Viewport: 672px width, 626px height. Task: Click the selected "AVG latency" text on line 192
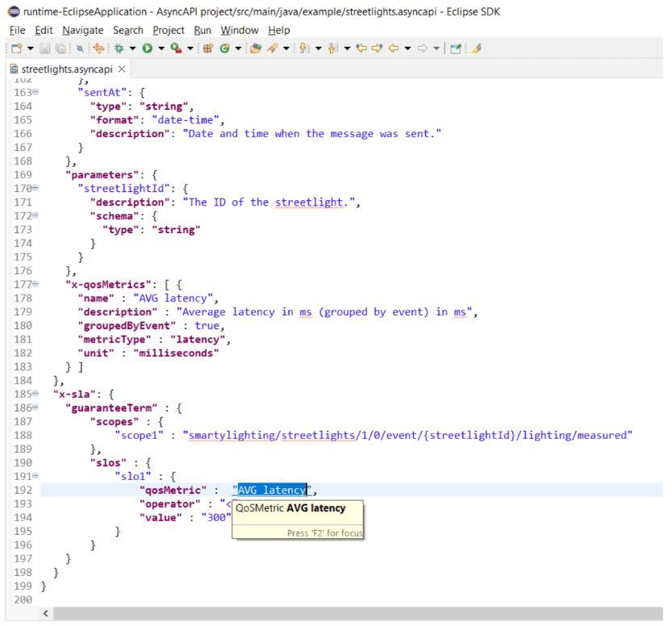[272, 490]
